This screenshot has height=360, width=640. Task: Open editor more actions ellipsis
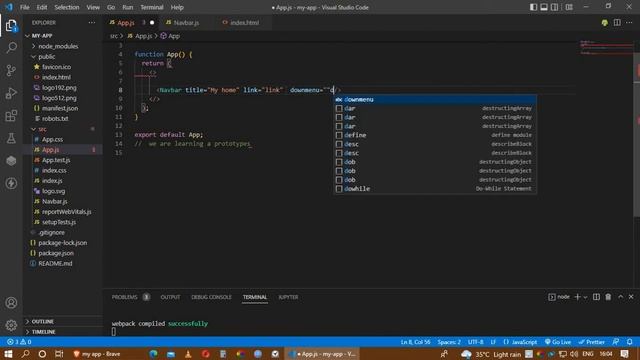(629, 23)
